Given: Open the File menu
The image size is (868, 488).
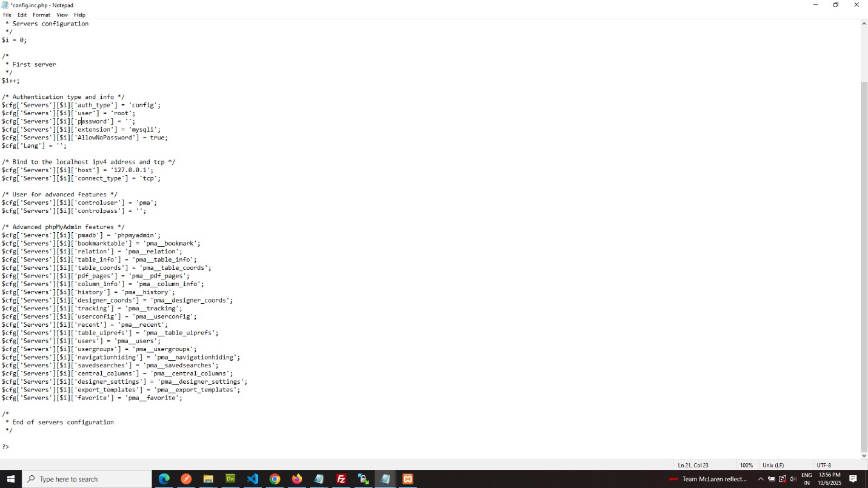Looking at the screenshot, I should coord(7,15).
